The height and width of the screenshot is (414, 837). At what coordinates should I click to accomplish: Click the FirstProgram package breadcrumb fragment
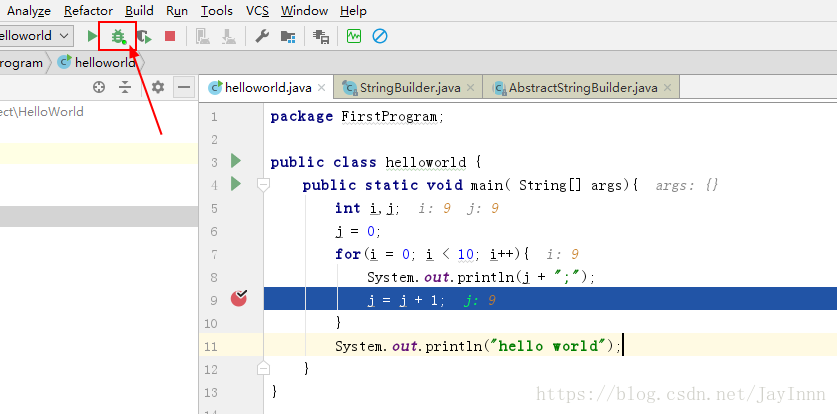pyautogui.click(x=21, y=62)
